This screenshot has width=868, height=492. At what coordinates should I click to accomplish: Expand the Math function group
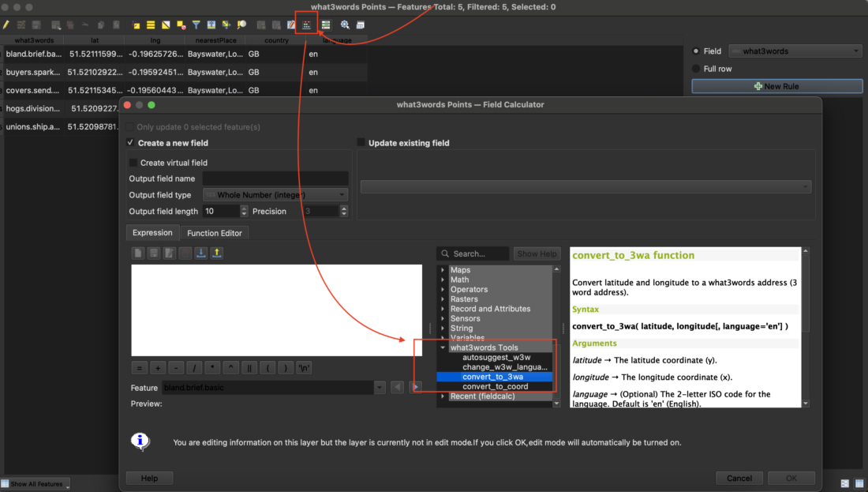[443, 280]
